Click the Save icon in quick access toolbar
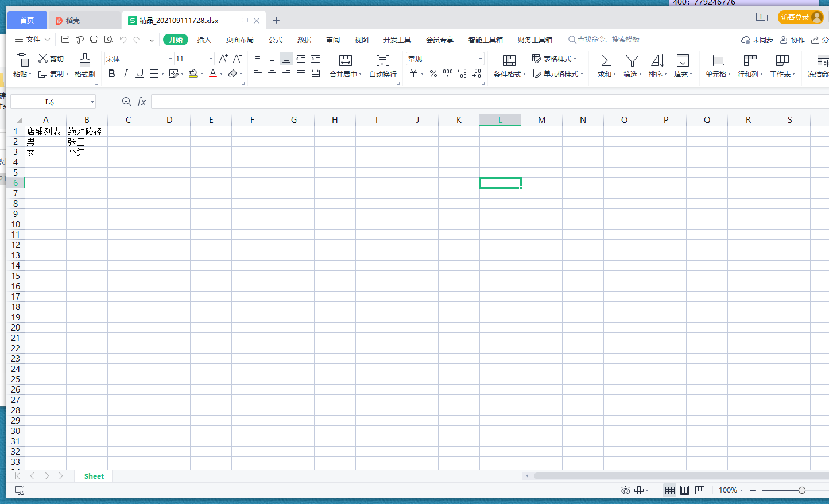Image resolution: width=829 pixels, height=504 pixels. [65, 40]
